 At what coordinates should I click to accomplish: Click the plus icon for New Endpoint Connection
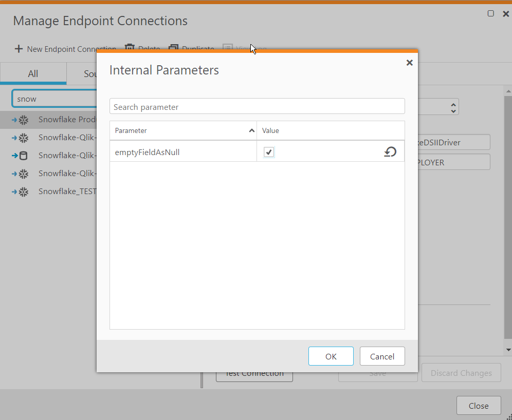[19, 49]
